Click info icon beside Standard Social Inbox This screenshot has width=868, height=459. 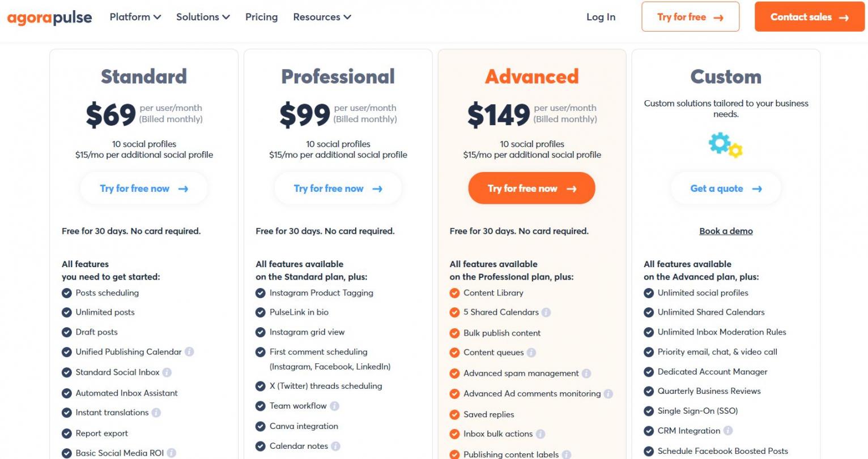167,372
